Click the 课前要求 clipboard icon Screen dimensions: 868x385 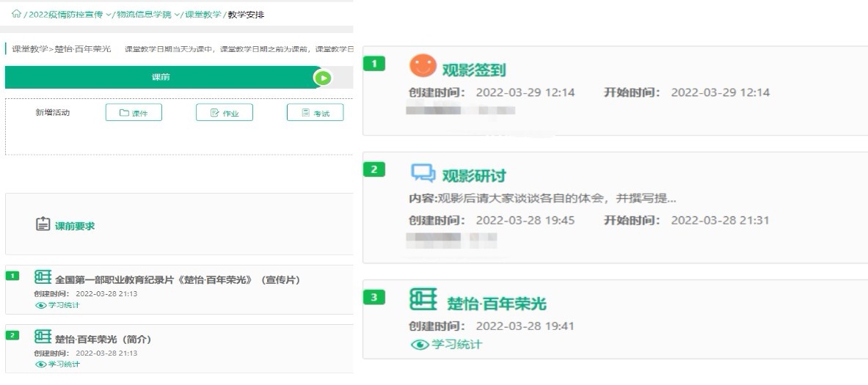(x=43, y=224)
